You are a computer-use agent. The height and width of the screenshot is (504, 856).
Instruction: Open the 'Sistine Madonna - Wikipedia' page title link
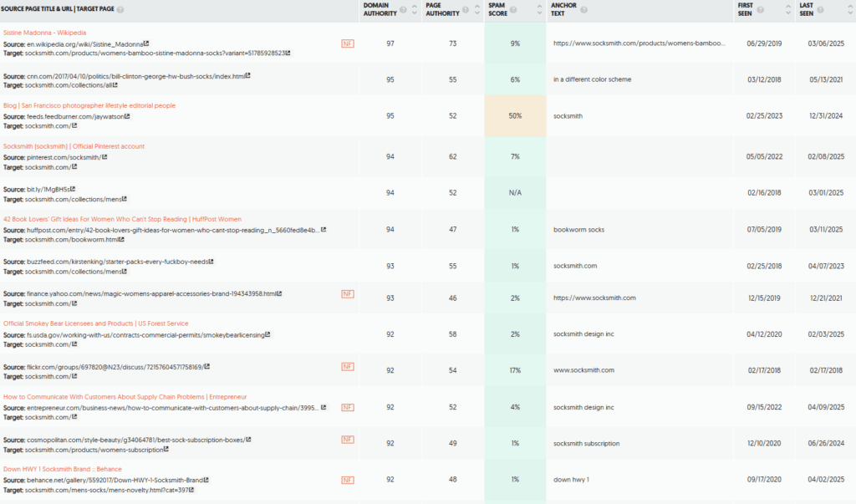click(45, 33)
